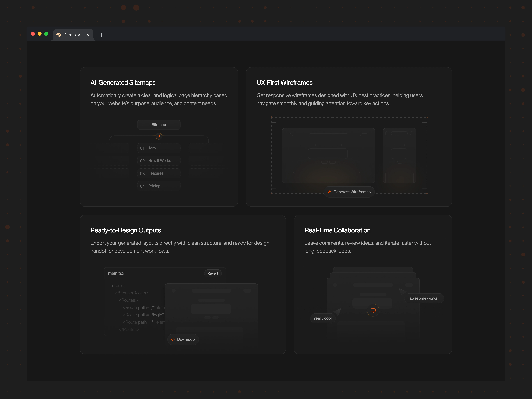Select the 01. Hero sitemap item
Image resolution: width=532 pixels, height=399 pixels.
tap(159, 148)
